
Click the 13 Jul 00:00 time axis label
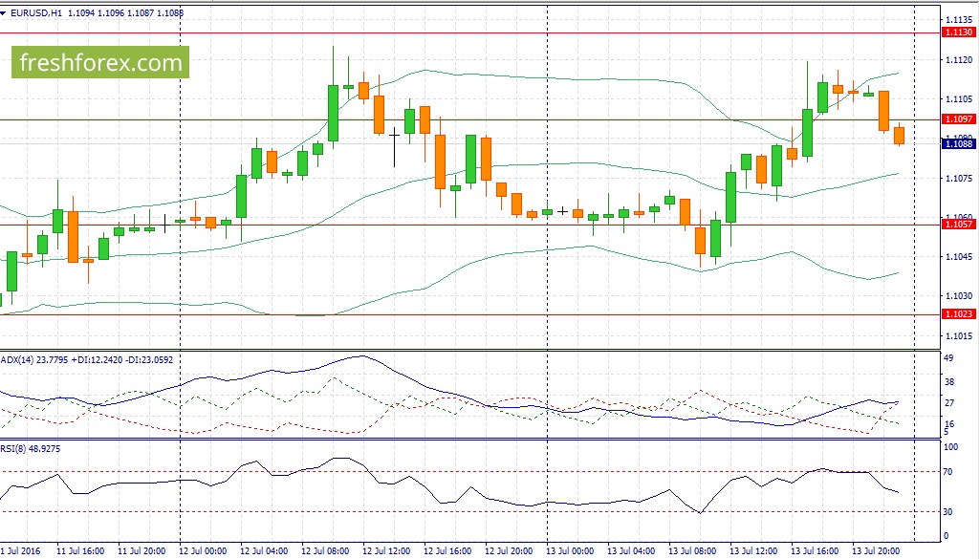[x=570, y=551]
